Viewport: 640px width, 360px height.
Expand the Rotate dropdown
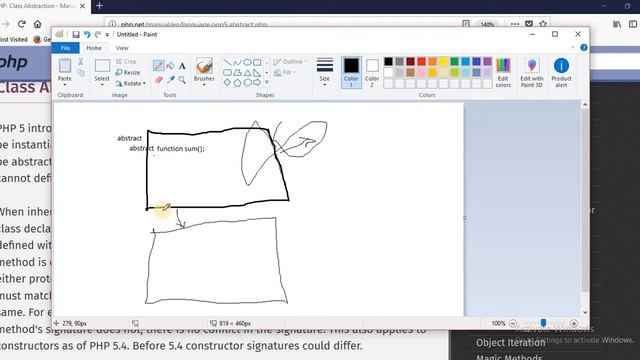click(x=144, y=84)
